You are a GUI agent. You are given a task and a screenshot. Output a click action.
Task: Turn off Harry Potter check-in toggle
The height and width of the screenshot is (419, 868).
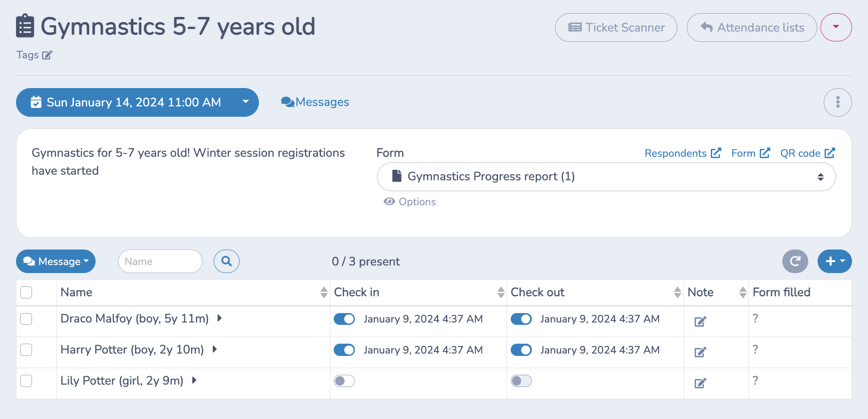point(344,350)
